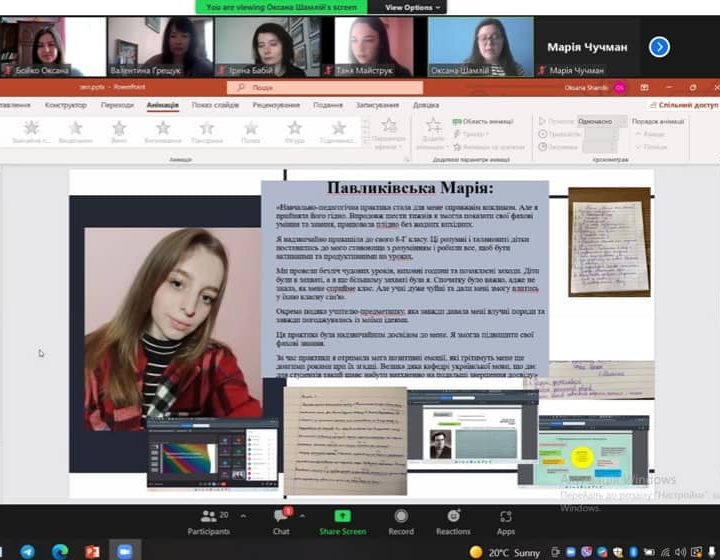The image size is (720, 560).
Task: Show next video participants with arrow
Action: coord(659,46)
